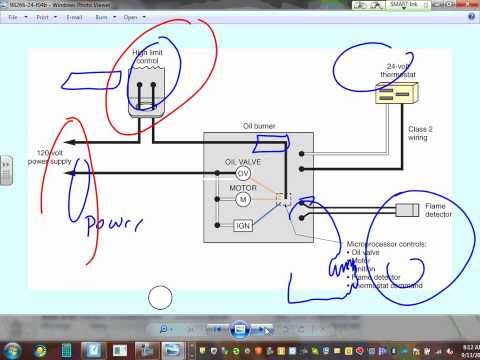This screenshot has height=360, width=480.
Task: Click the blue question mark taskbar icon
Action: [93, 351]
